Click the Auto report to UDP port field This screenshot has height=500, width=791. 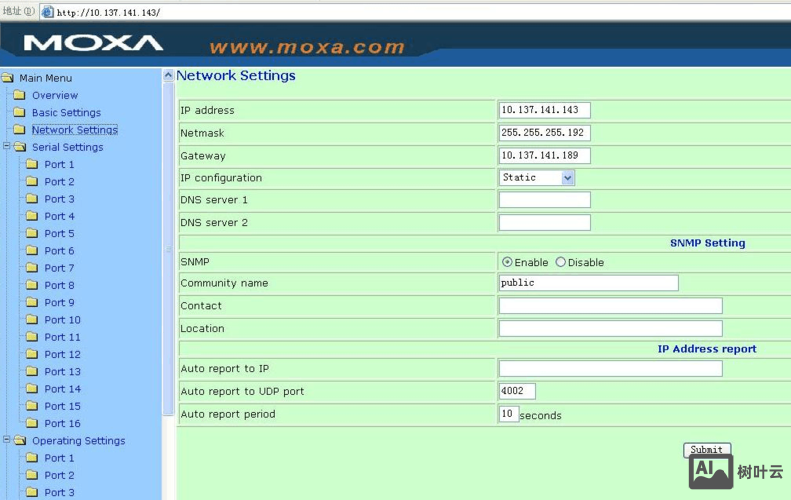click(x=517, y=391)
